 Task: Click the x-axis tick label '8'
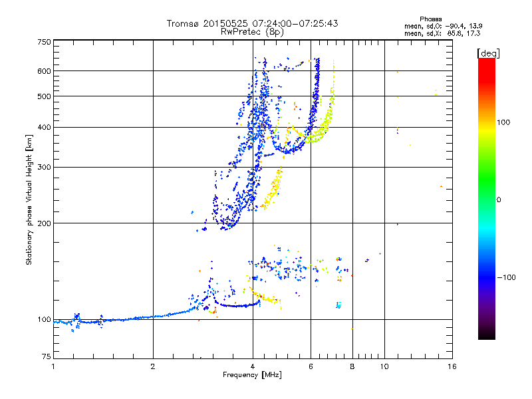[352, 366]
